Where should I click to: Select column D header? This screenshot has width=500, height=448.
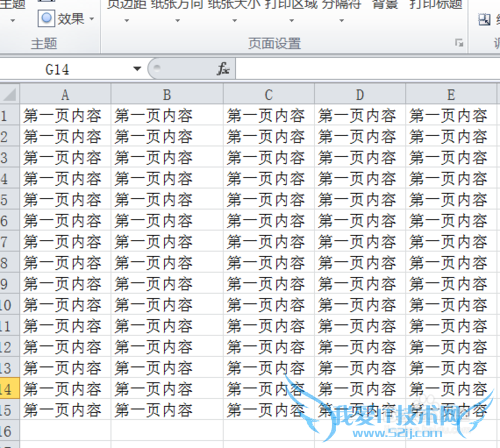360,95
